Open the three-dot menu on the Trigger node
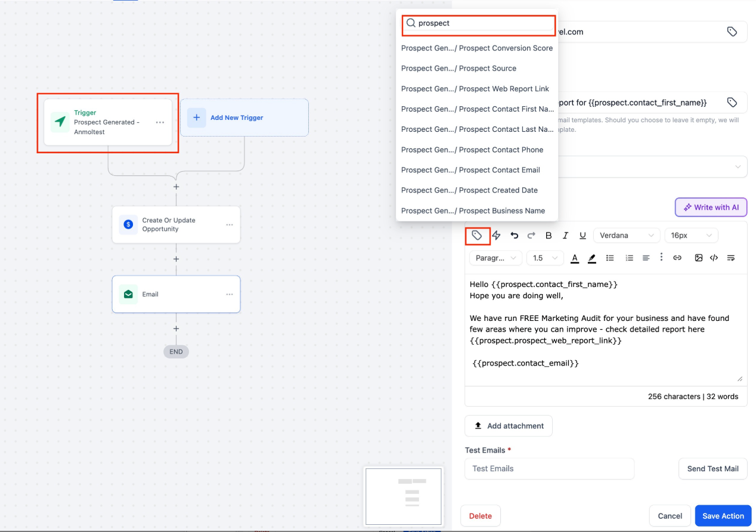Image resolution: width=756 pixels, height=532 pixels. pyautogui.click(x=160, y=122)
